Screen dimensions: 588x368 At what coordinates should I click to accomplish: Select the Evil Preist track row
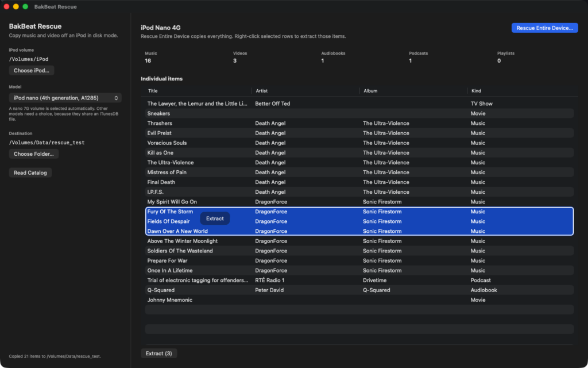point(359,133)
